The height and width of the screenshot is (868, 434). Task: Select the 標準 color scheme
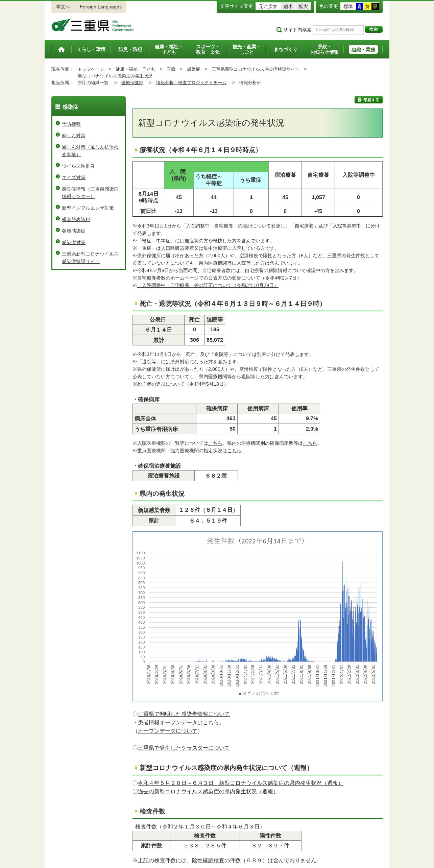(x=348, y=6)
